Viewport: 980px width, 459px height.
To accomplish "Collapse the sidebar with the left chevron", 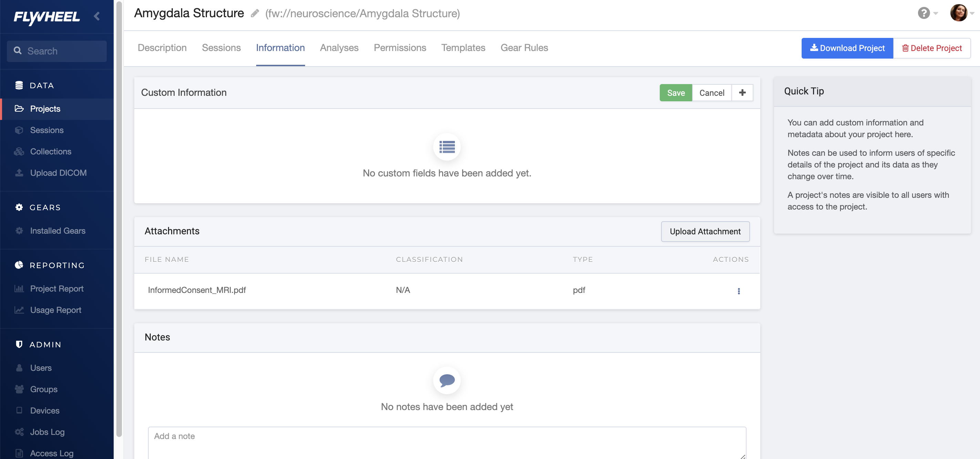I will (x=97, y=16).
